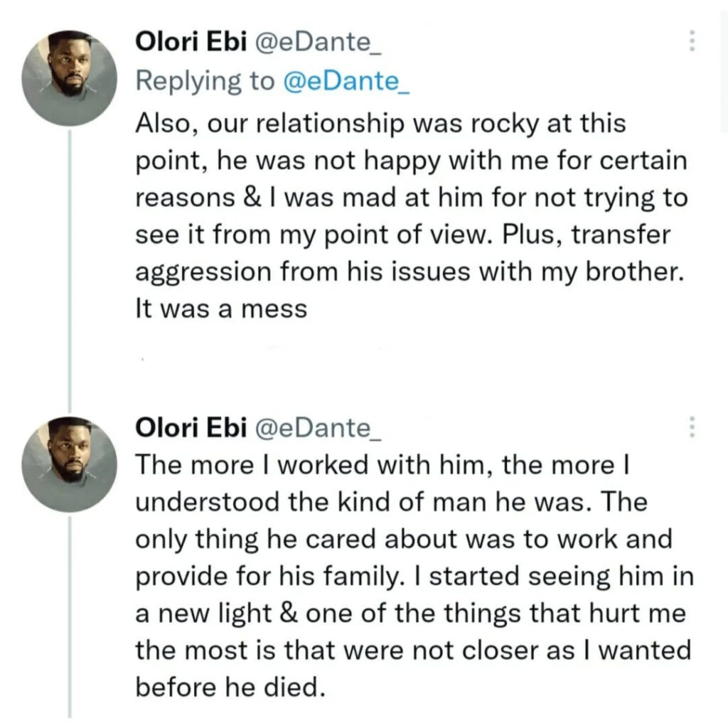Viewport: 728px width, 728px height.
Task: Open Olori Ebi's name on the second tweet
Action: click(191, 427)
